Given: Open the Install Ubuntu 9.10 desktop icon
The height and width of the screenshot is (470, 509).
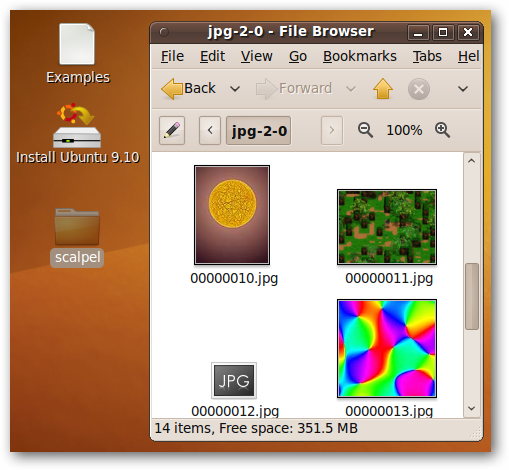Looking at the screenshot, I should click(x=77, y=126).
